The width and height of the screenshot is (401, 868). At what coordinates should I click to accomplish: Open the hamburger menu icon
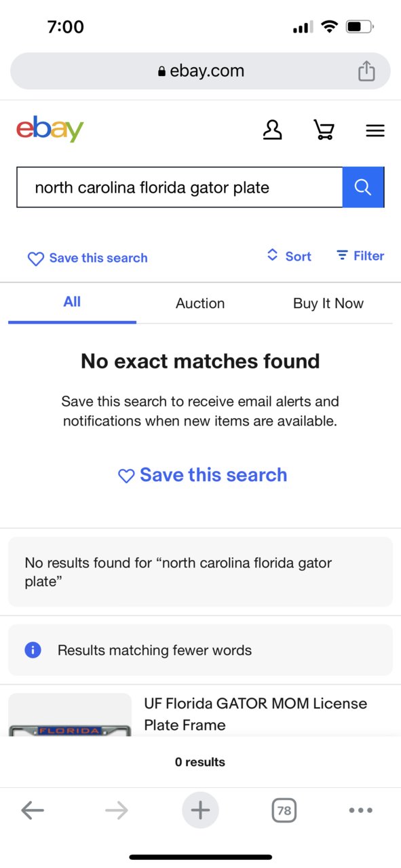click(x=375, y=130)
